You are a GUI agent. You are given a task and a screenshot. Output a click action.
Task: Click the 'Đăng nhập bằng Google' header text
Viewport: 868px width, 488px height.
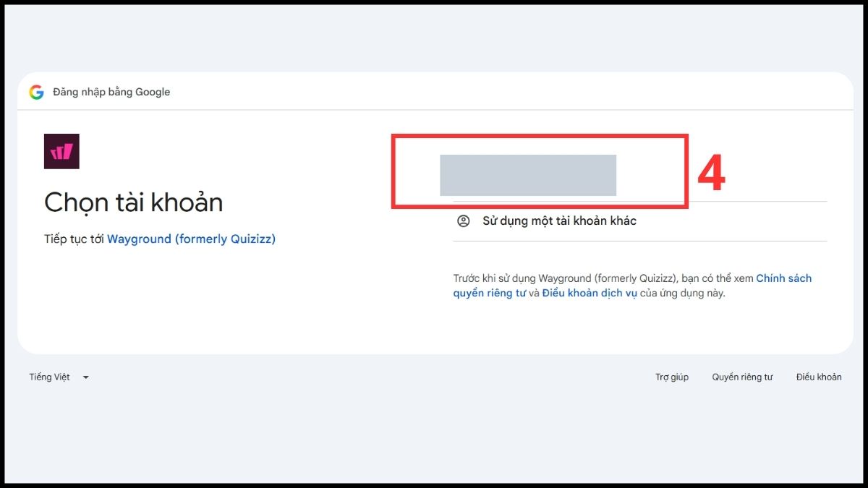(111, 92)
